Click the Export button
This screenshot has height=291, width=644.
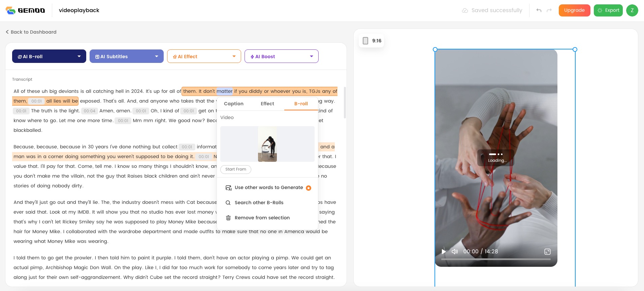click(x=608, y=10)
